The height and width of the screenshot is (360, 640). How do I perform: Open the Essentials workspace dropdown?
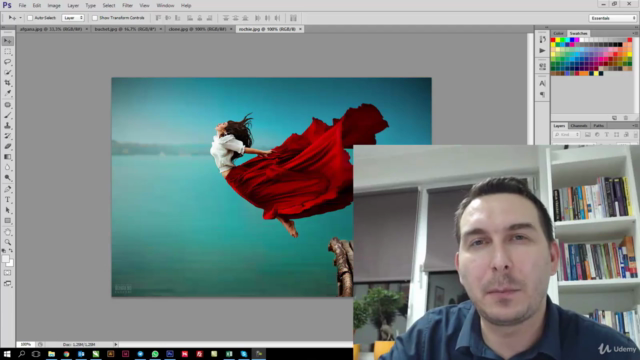coord(613,18)
